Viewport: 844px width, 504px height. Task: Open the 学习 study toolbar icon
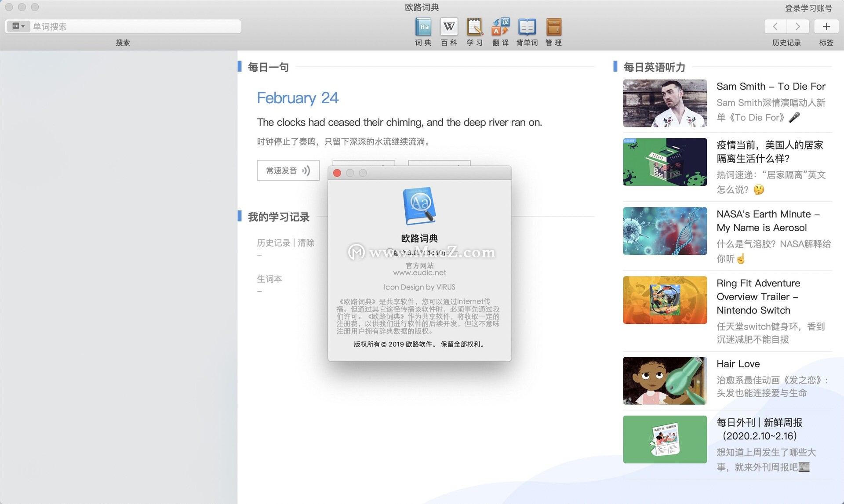[475, 32]
